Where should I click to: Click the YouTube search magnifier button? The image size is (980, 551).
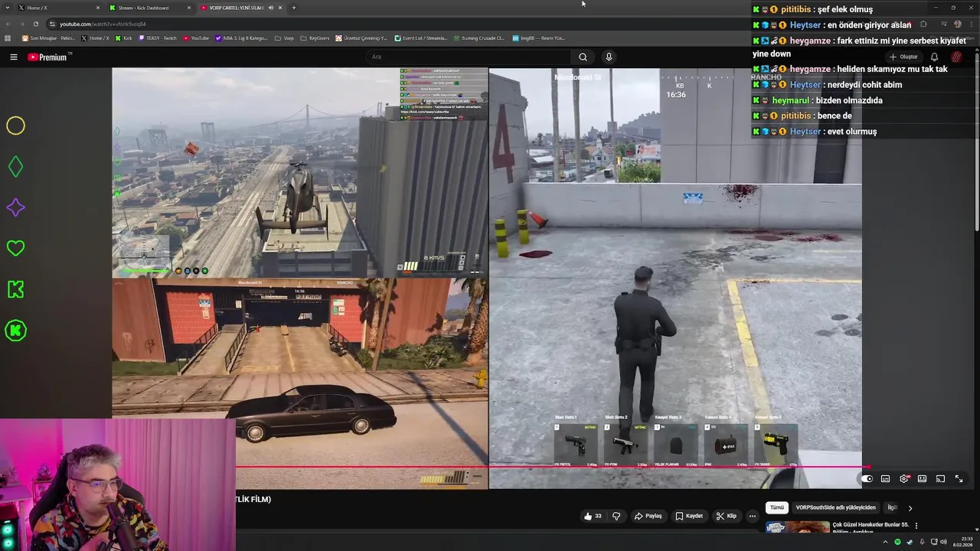tap(583, 57)
